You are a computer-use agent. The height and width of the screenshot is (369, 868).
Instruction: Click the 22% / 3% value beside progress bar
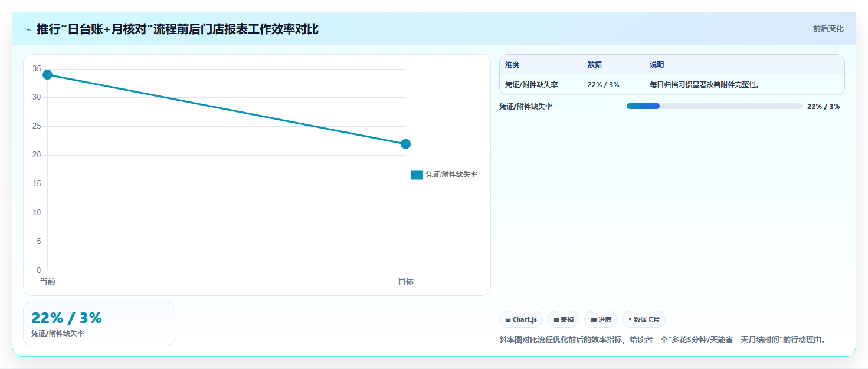823,107
